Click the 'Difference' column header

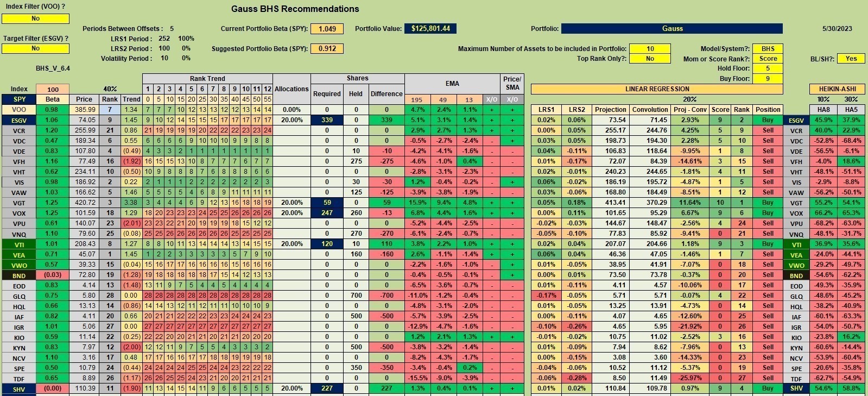(x=387, y=94)
